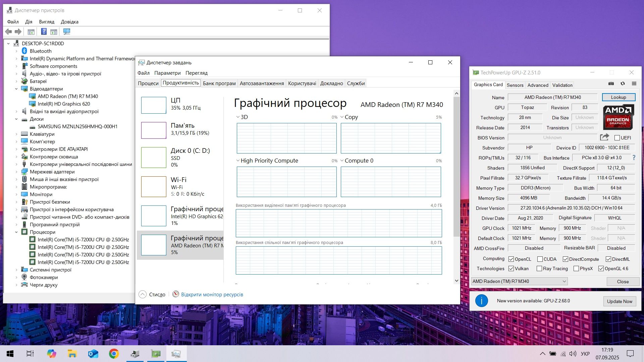Viewport: 644px width, 362px height.
Task: Open the Параметри menu in Task Manager
Action: (x=167, y=73)
